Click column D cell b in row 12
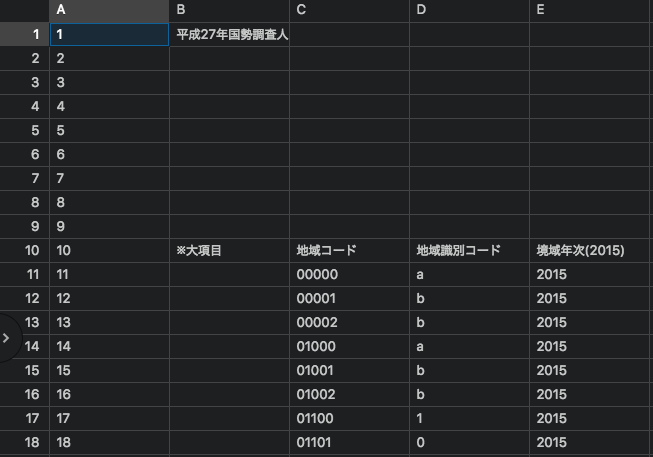Viewport: 653px width, 457px height. tap(469, 298)
